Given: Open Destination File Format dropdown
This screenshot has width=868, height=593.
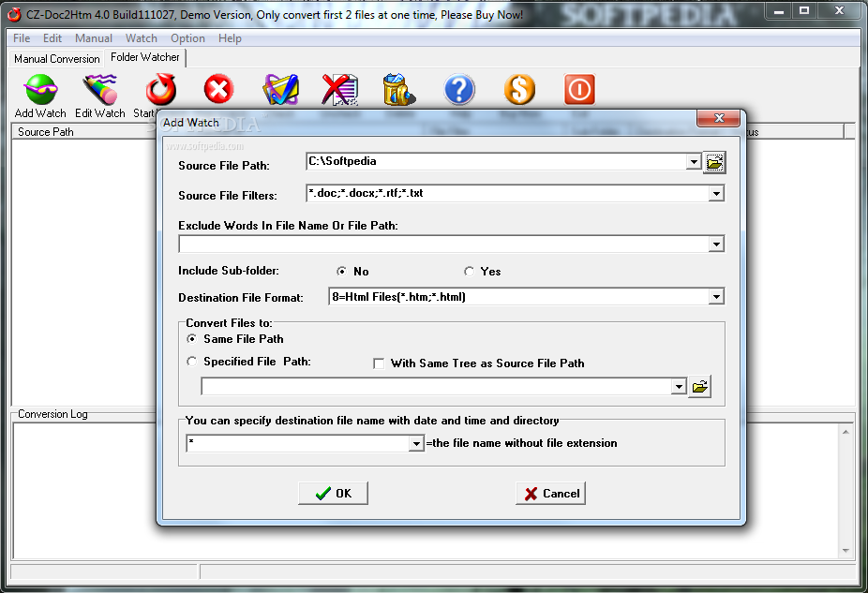Looking at the screenshot, I should pos(716,297).
